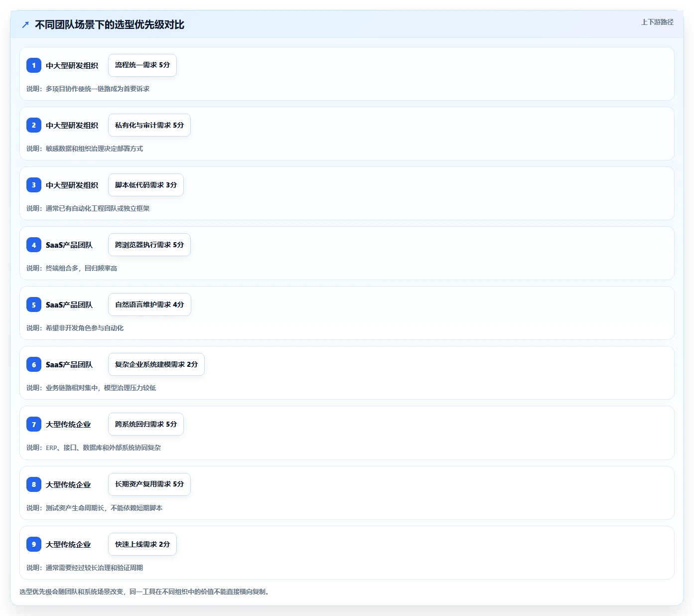Image resolution: width=694 pixels, height=616 pixels.
Task: Click the title 不同团队场景下的选型优先级对比
Action: (x=110, y=25)
